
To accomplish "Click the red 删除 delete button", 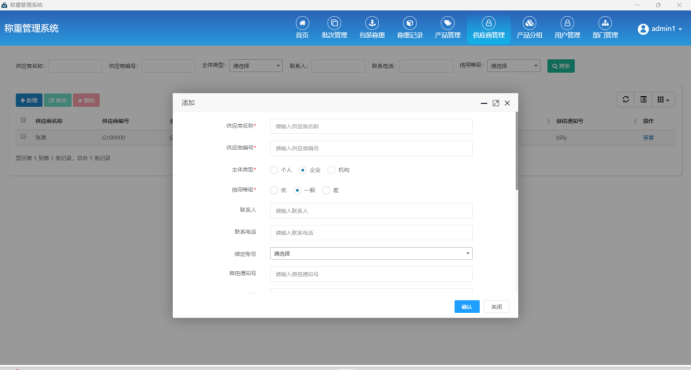I will 86,100.
